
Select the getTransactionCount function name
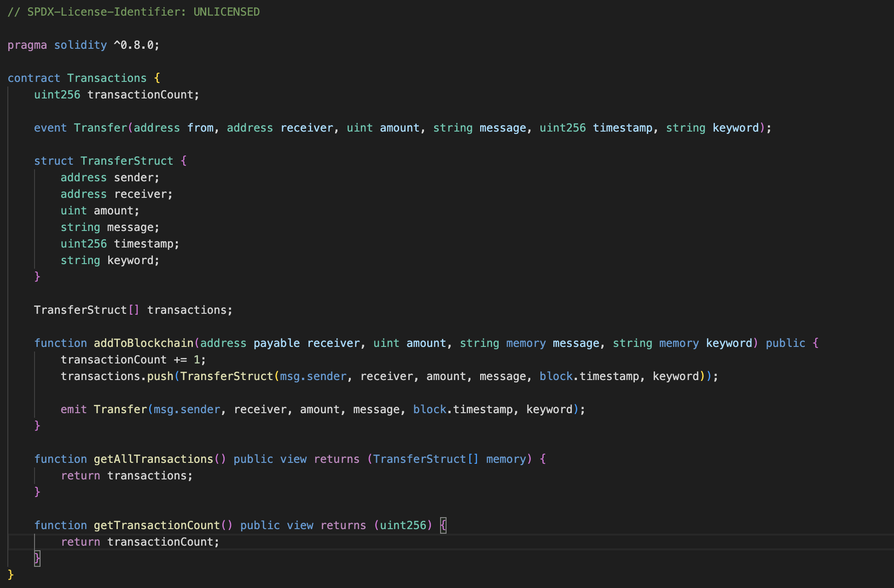(159, 525)
